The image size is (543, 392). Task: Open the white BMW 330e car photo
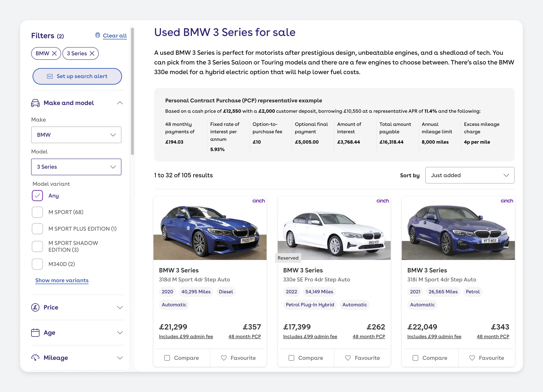[334, 228]
